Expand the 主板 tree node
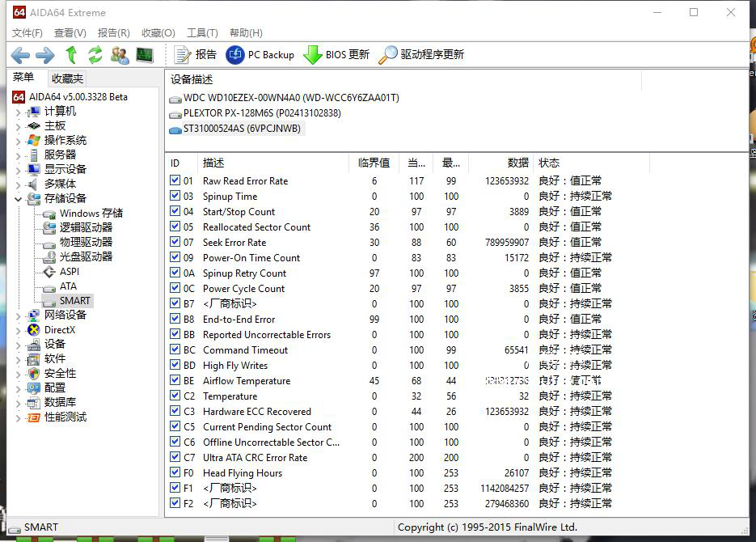The width and height of the screenshot is (756, 542). 18,126
